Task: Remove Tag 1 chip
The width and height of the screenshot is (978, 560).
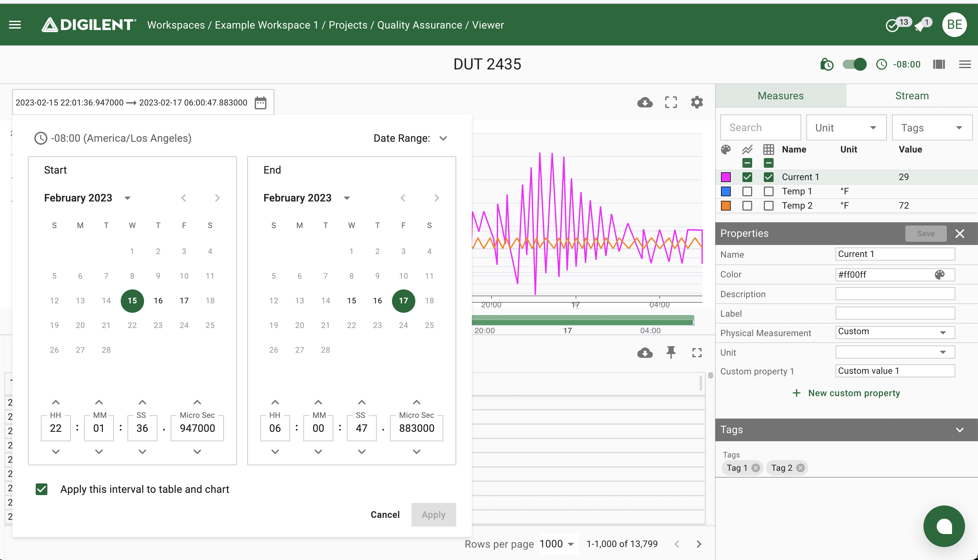Action: point(756,468)
